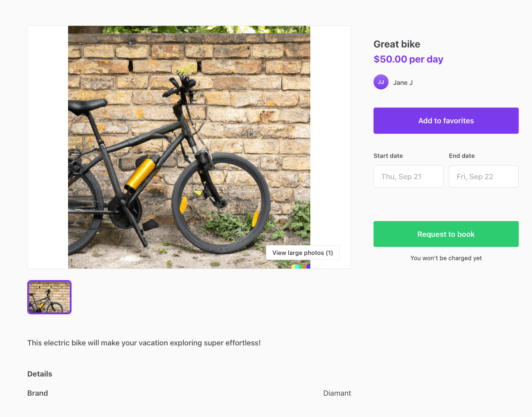Click the Details section heading
Image resolution: width=532 pixels, height=417 pixels.
39,374
